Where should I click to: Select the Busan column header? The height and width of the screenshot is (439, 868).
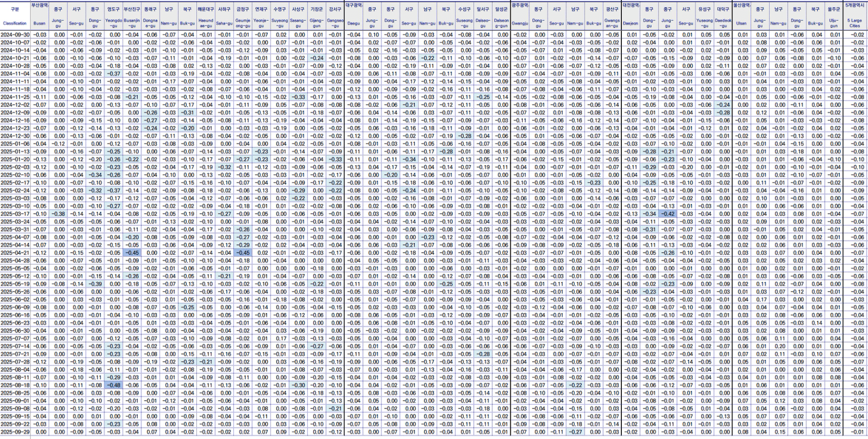pyautogui.click(x=39, y=23)
